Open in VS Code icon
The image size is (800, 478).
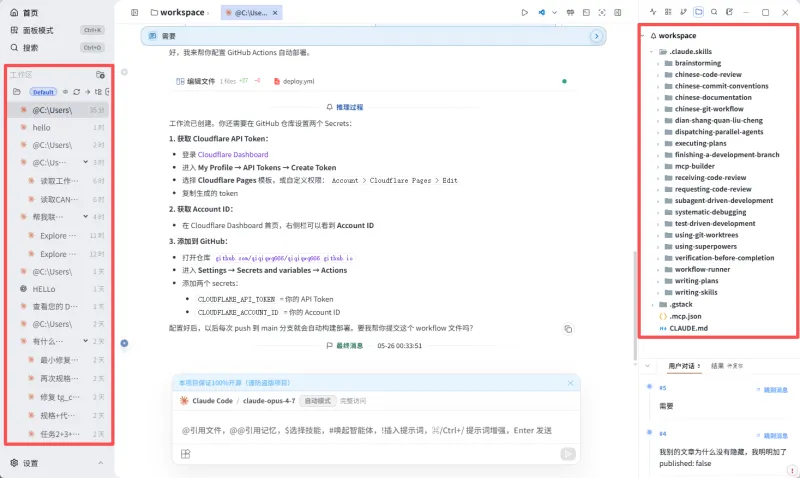[x=541, y=13]
